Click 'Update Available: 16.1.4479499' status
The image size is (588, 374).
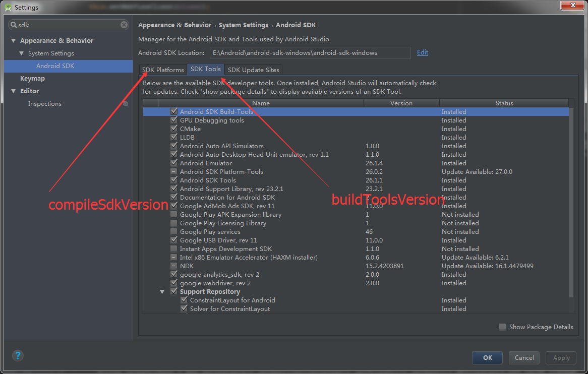[x=487, y=266]
